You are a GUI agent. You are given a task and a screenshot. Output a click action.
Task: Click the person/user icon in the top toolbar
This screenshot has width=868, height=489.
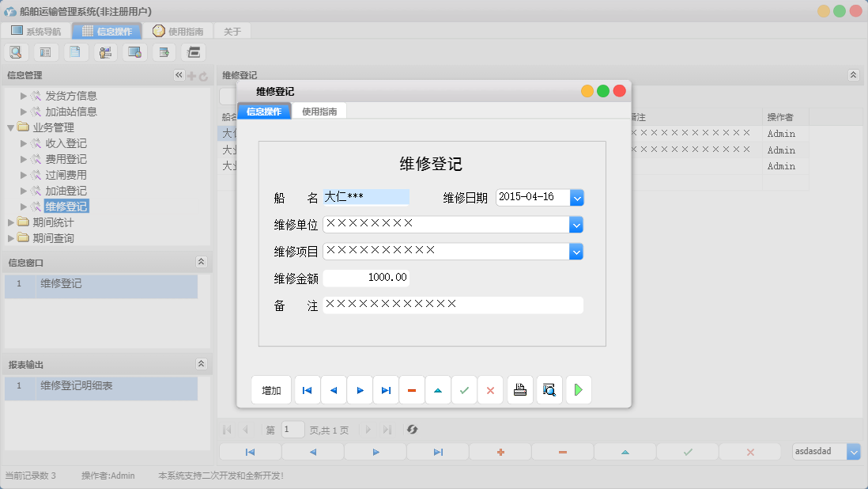pyautogui.click(x=105, y=51)
